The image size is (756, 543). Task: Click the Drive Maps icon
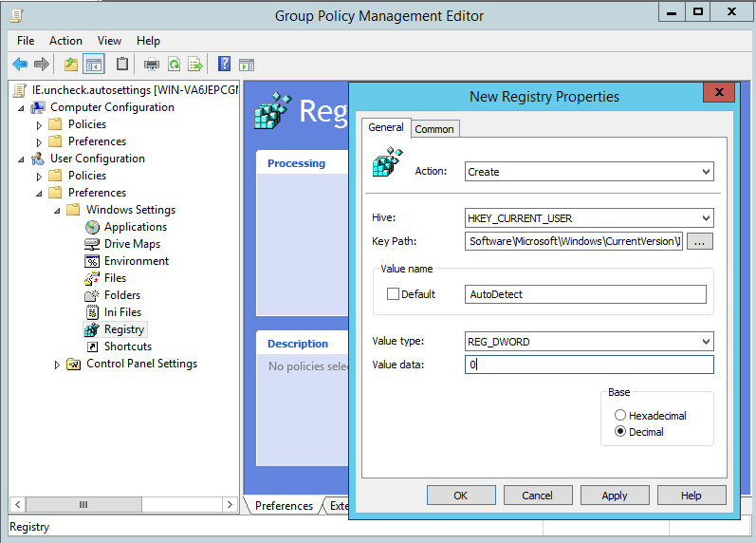92,244
